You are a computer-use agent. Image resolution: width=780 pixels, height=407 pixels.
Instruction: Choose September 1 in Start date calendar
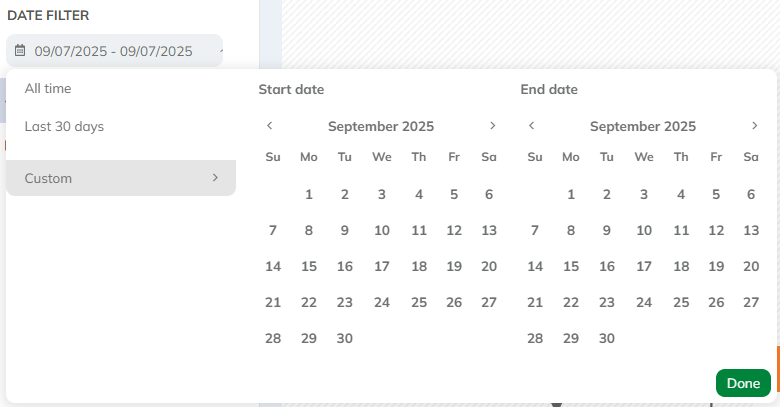click(x=309, y=194)
